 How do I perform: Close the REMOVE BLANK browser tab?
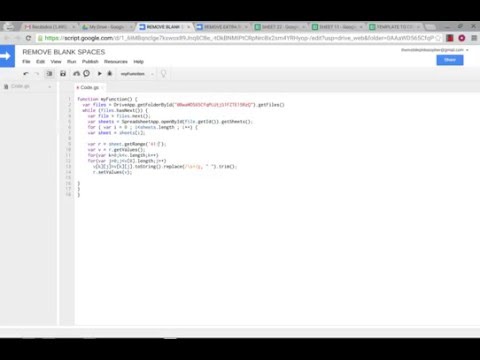coord(189,27)
